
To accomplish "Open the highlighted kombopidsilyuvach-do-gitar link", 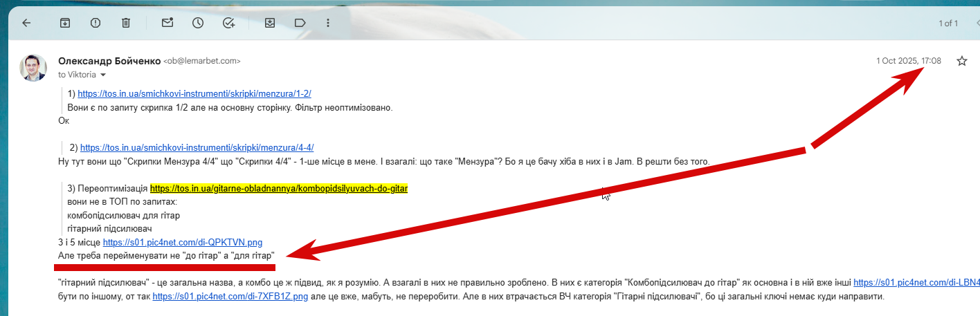I will pyautogui.click(x=279, y=188).
